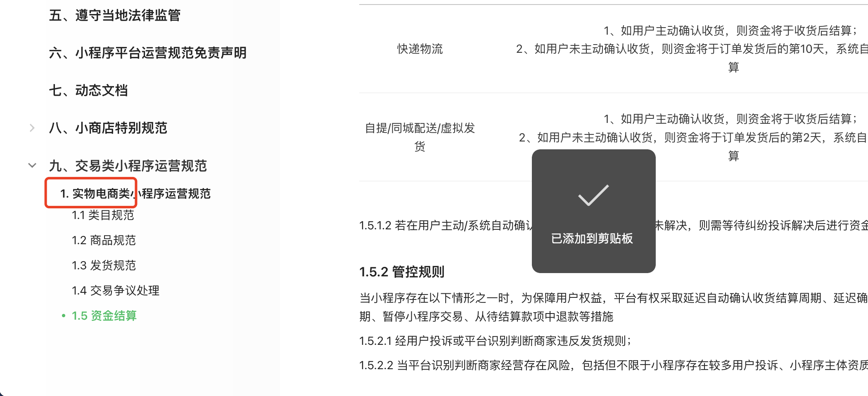This screenshot has width=868, height=396.
Task: Click the 1.5.2 管控规则 heading
Action: (402, 272)
